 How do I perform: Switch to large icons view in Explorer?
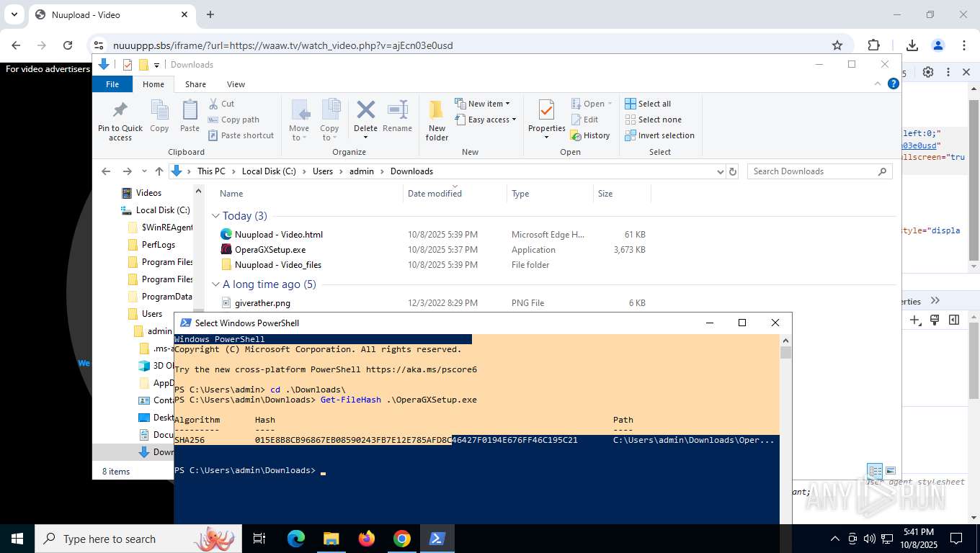[x=891, y=471]
